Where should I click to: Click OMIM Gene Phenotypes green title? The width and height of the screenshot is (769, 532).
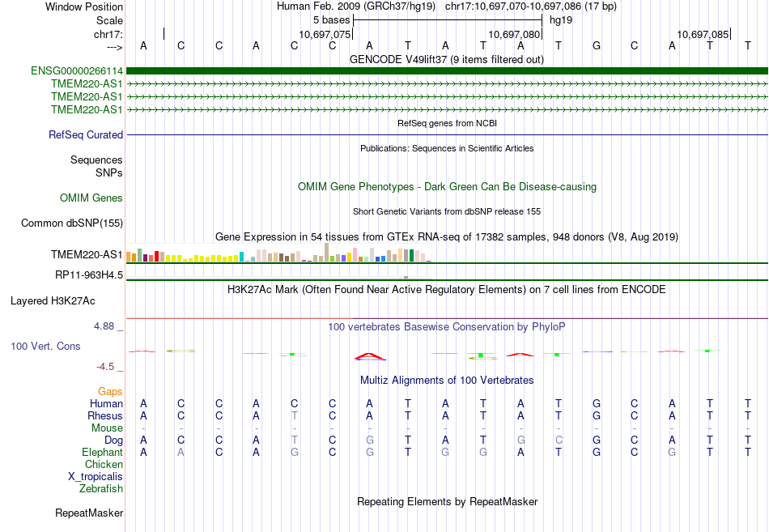pyautogui.click(x=447, y=186)
